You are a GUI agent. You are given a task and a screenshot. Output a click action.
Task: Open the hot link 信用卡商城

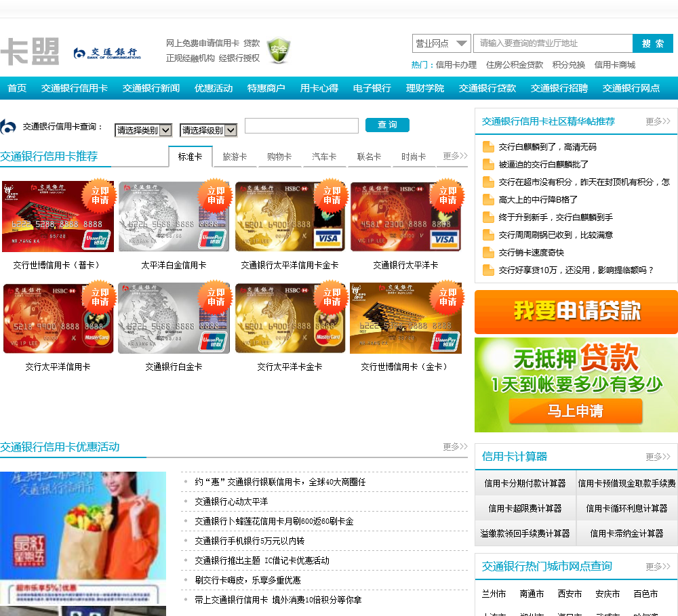[x=615, y=65]
